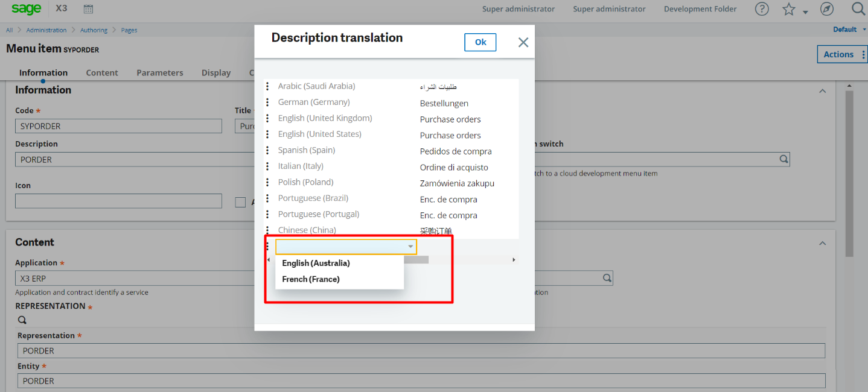Click the Ok button in the dialog
868x392 pixels.
[480, 42]
